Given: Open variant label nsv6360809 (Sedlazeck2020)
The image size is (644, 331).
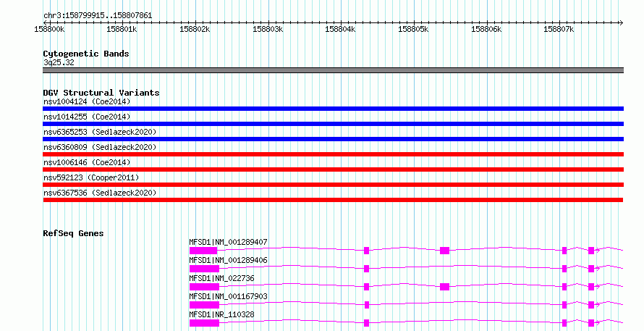Looking at the screenshot, I should pyautogui.click(x=100, y=147).
